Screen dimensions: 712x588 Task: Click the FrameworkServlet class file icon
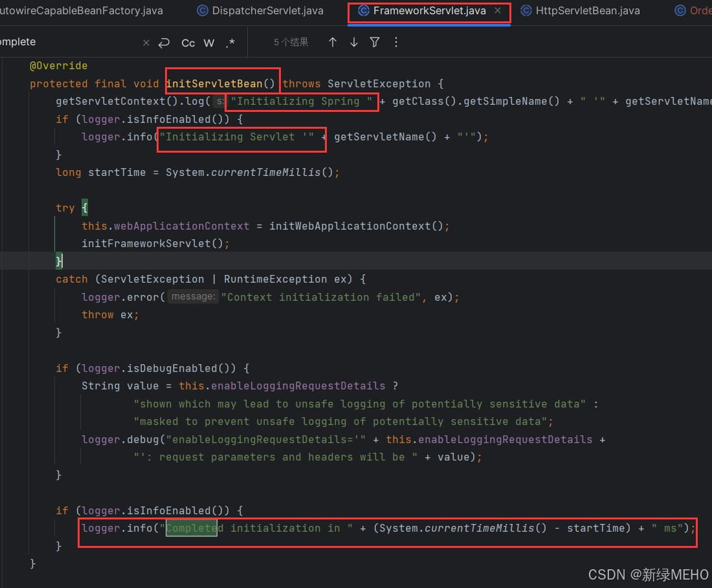pos(364,10)
